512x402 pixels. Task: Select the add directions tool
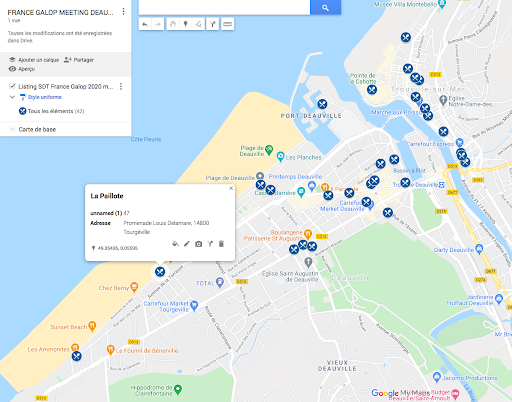[213, 24]
